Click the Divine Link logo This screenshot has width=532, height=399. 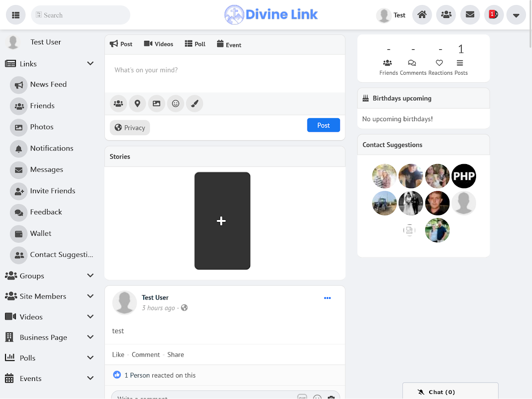tap(271, 14)
